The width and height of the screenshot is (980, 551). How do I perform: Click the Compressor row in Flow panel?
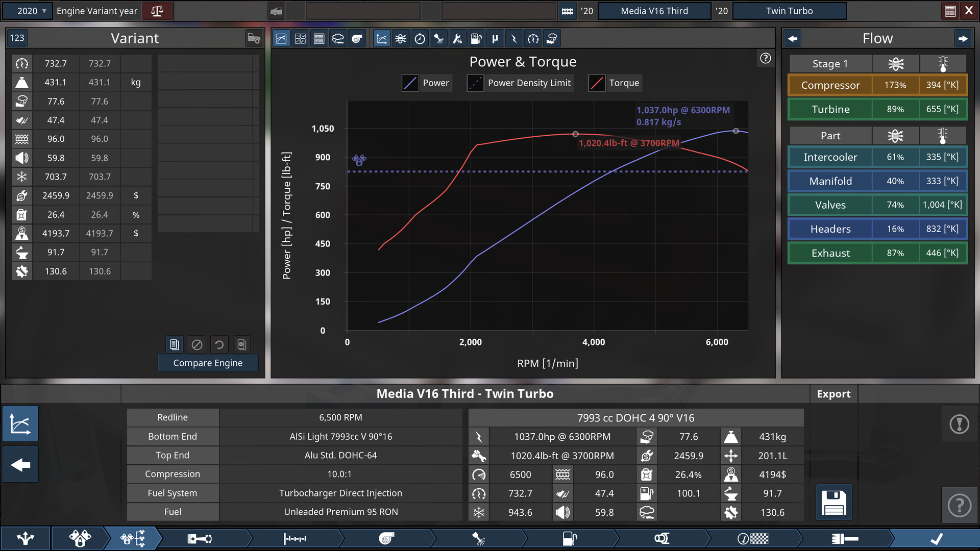click(x=830, y=85)
